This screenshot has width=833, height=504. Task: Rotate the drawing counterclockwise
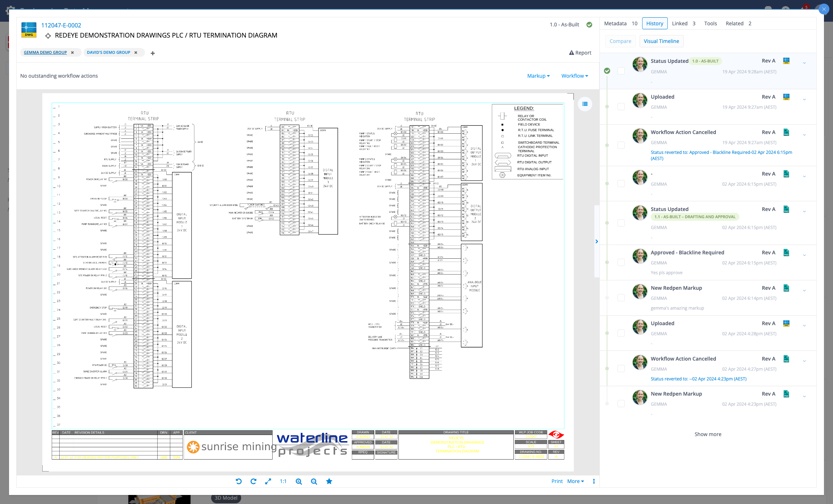[238, 481]
